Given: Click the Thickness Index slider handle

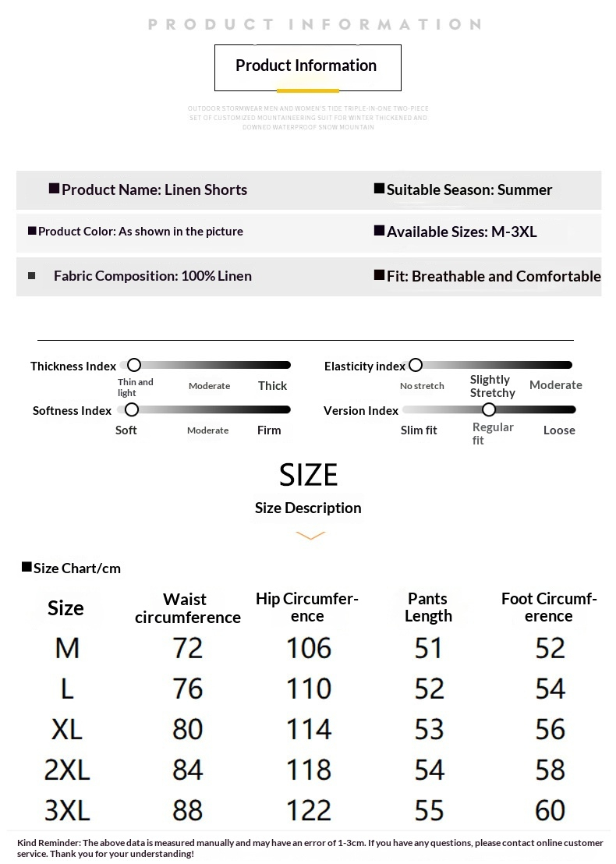Looking at the screenshot, I should coord(134,365).
